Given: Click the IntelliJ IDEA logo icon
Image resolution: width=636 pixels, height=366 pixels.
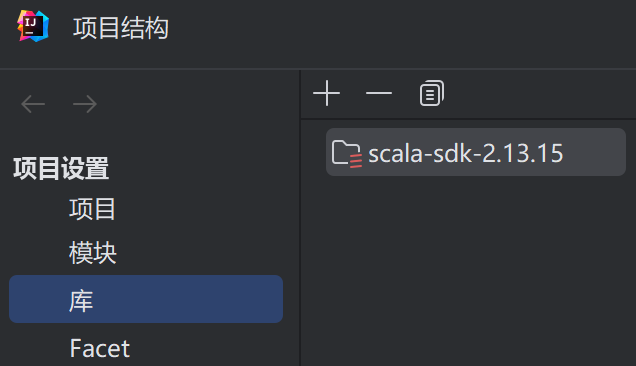Looking at the screenshot, I should coord(33,26).
